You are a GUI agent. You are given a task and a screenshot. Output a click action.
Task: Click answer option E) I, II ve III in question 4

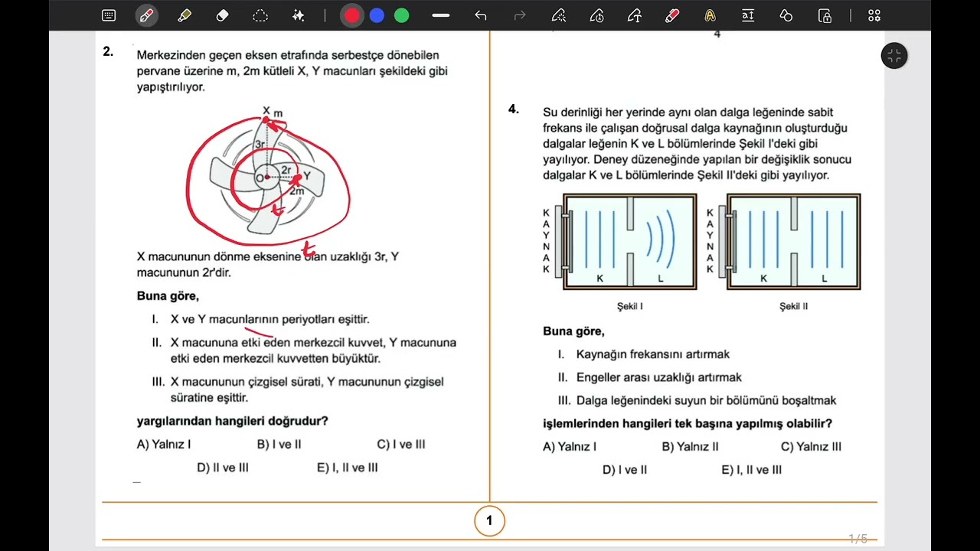[752, 470]
